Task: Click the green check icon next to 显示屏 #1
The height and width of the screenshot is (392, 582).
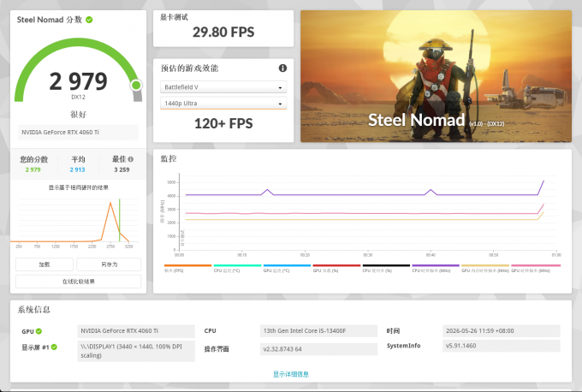Action: pos(54,347)
